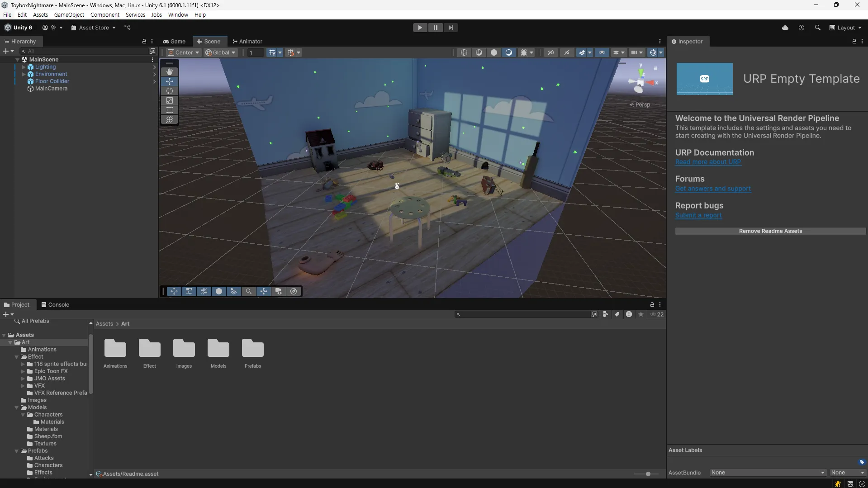Toggle 2D view mode in Scene
The height and width of the screenshot is (488, 868).
(551, 52)
